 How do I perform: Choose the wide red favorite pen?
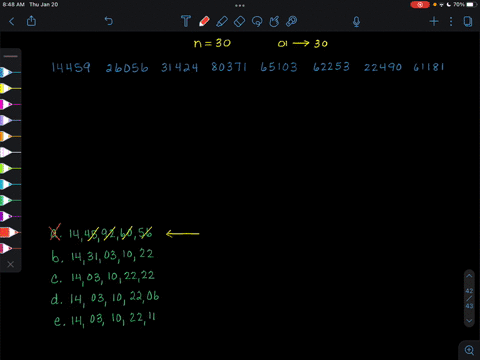coord(10,232)
